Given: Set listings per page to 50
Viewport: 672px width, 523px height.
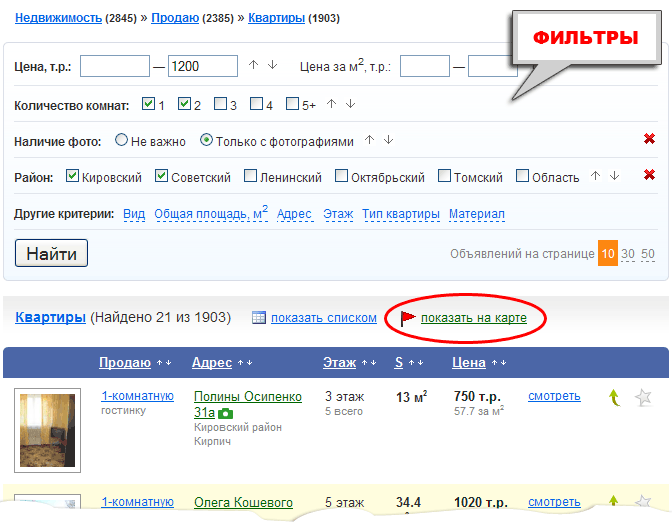Looking at the screenshot, I should tap(648, 254).
